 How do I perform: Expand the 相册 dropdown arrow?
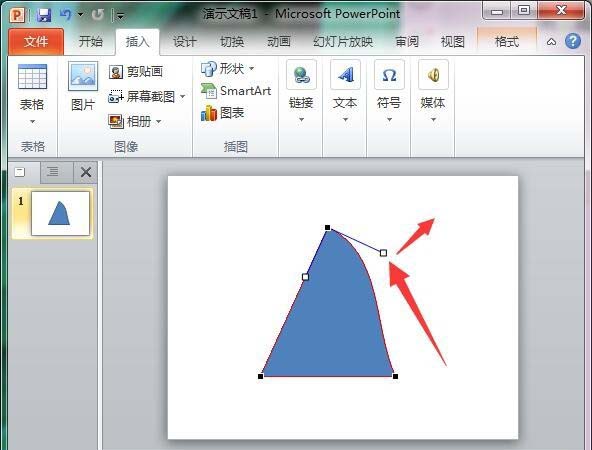[159, 122]
